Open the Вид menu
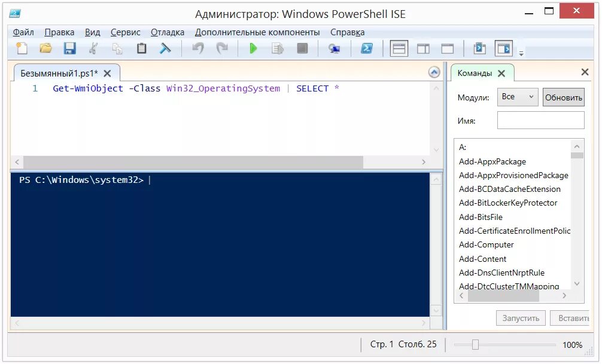 click(x=93, y=32)
